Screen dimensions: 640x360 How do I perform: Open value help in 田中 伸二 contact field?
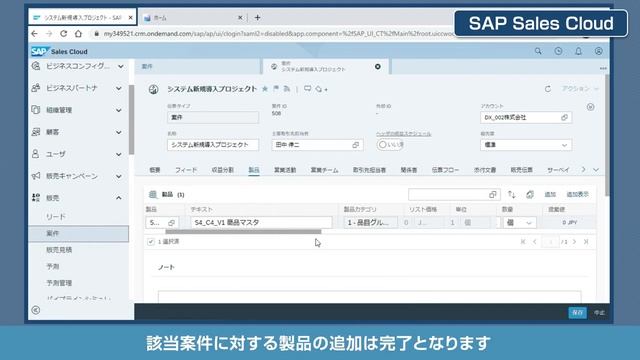click(356, 145)
